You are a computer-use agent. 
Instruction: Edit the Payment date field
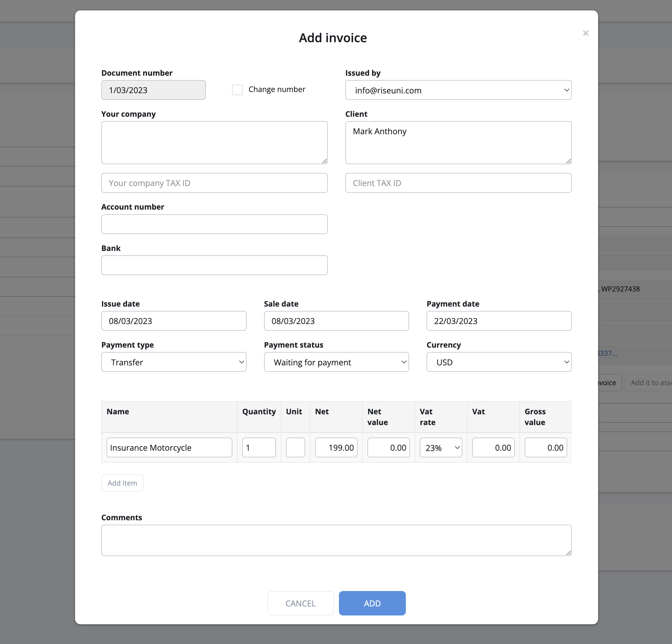(498, 321)
